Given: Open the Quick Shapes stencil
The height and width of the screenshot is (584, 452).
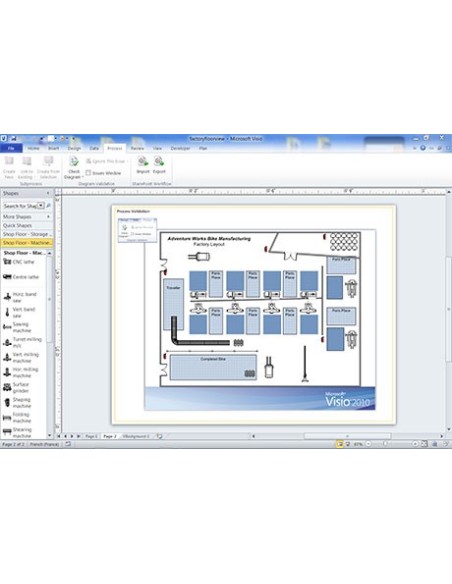Looking at the screenshot, I should (x=26, y=225).
